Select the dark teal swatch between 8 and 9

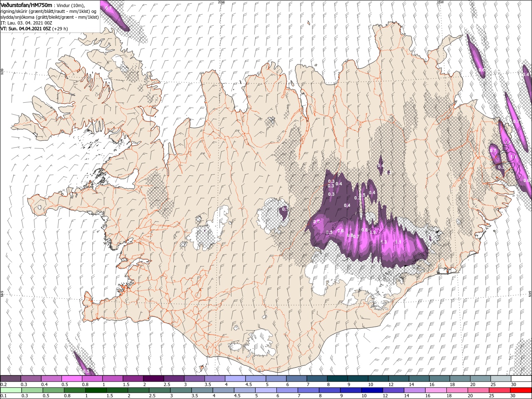(337, 379)
